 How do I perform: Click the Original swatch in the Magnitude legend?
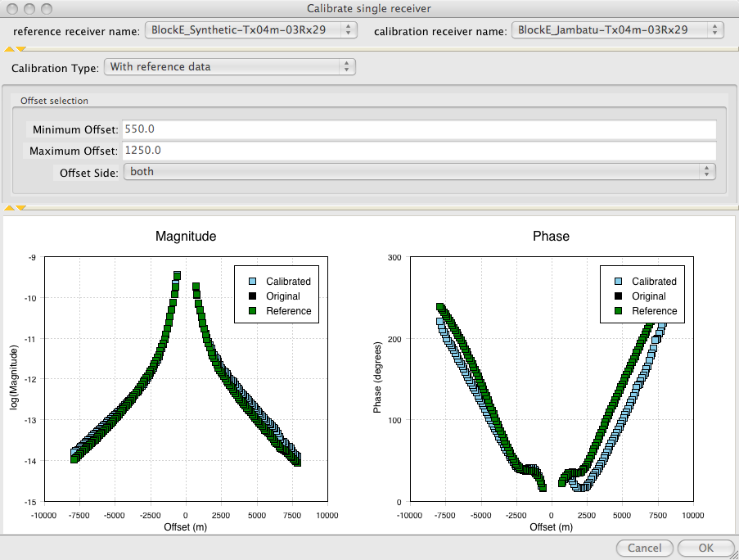(253, 296)
